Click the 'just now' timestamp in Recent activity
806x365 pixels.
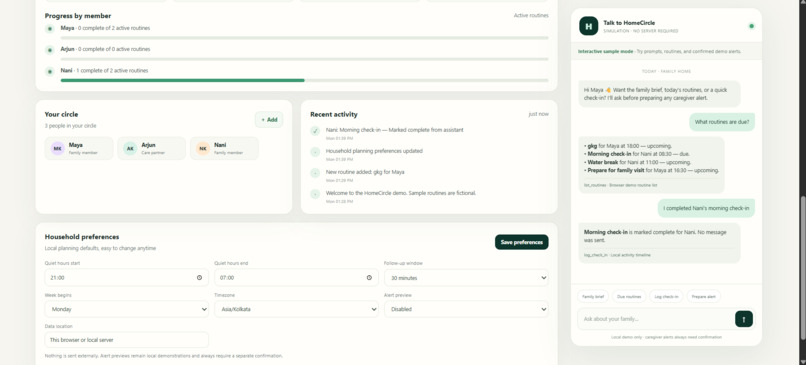click(x=538, y=114)
